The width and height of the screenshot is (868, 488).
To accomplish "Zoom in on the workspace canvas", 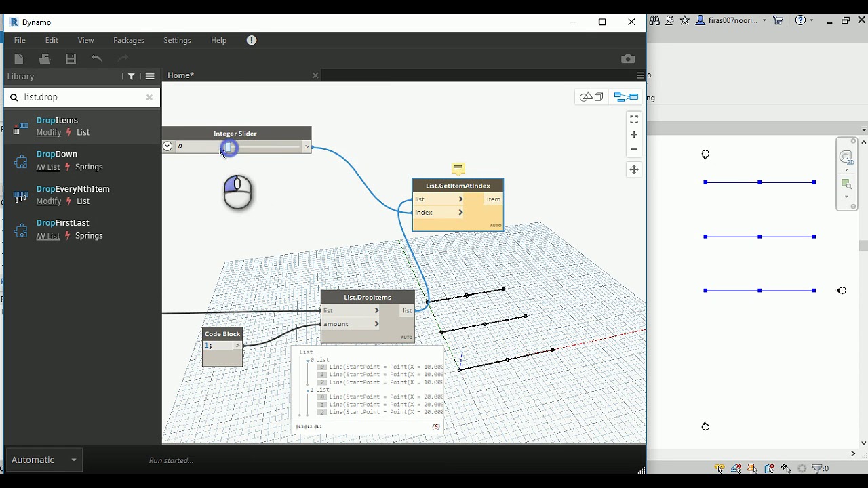I will coord(634,135).
